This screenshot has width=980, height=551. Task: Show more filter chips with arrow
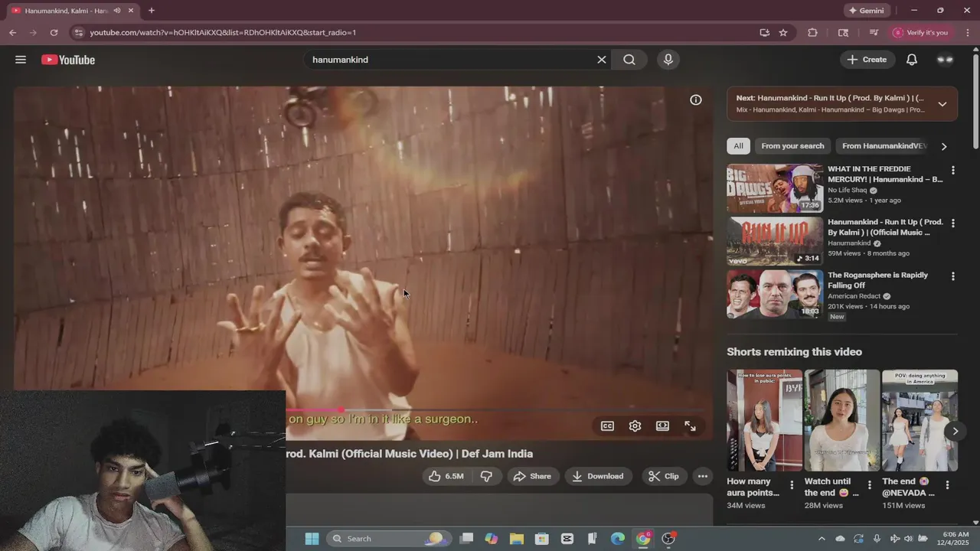coord(944,146)
